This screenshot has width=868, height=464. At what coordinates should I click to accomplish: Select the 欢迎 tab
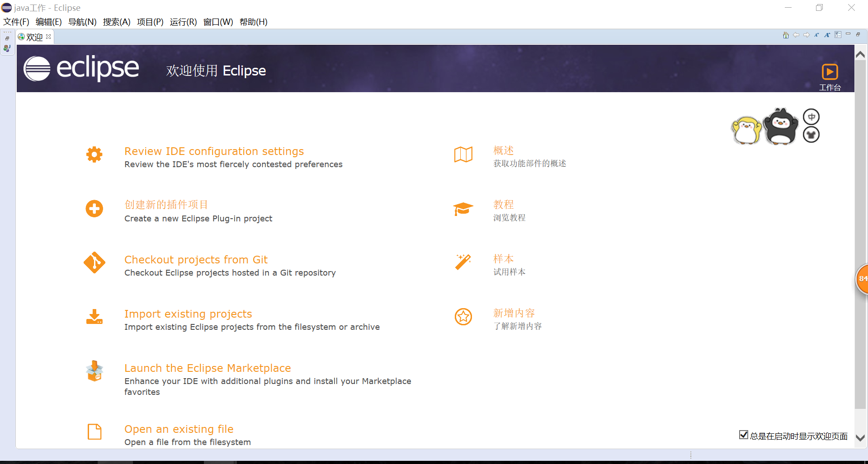34,37
